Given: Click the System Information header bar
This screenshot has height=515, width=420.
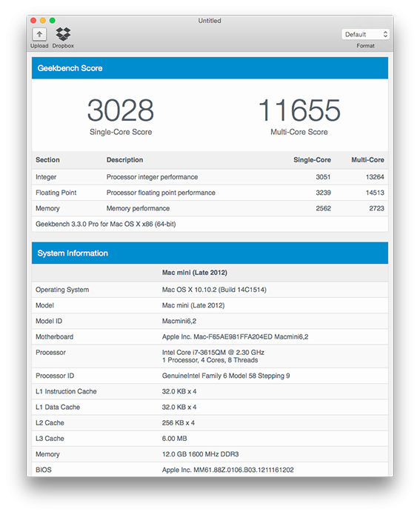Looking at the screenshot, I should (x=210, y=253).
